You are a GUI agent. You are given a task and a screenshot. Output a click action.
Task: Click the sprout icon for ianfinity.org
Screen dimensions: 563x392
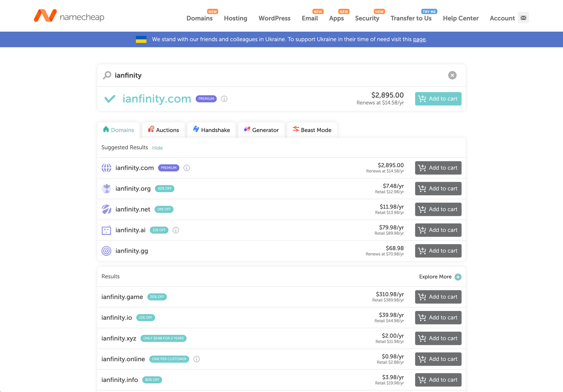[x=106, y=189]
